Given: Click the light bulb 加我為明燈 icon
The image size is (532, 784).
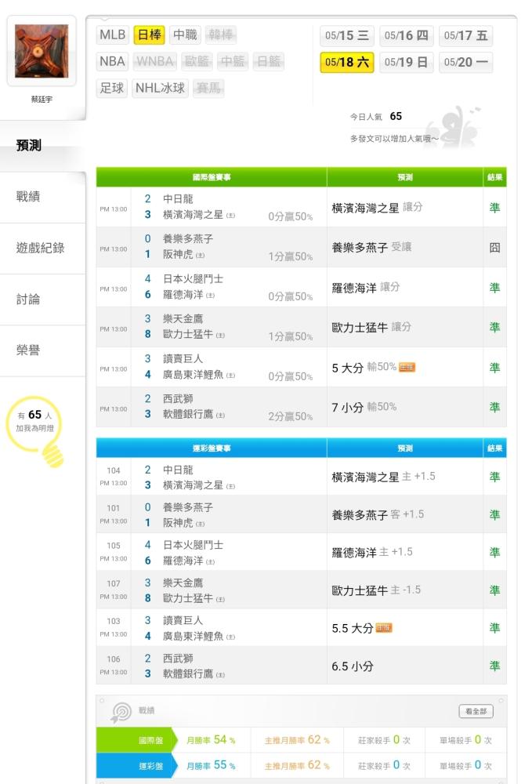Looking at the screenshot, I should pyautogui.click(x=35, y=431).
